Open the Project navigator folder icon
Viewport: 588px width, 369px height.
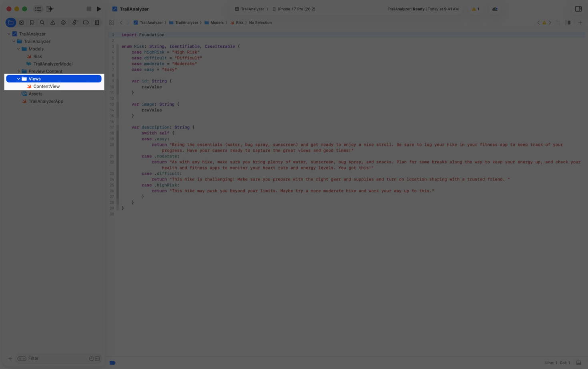(x=11, y=23)
